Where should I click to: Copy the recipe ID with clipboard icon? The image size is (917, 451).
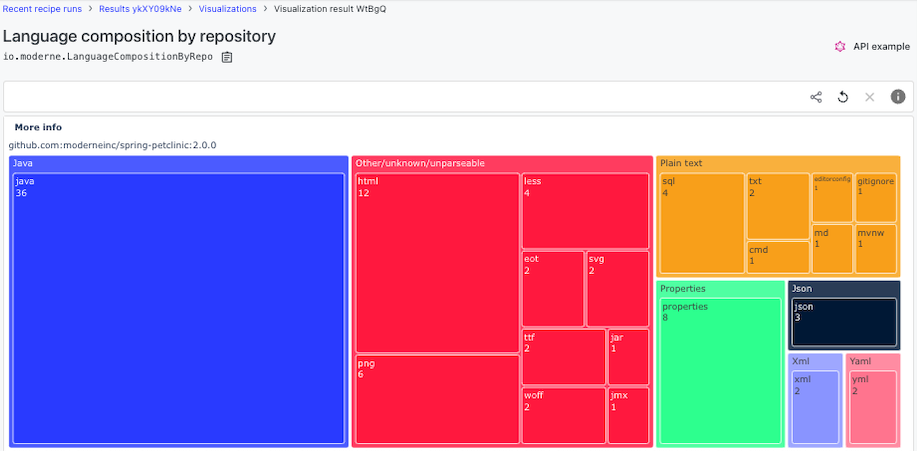tap(227, 57)
